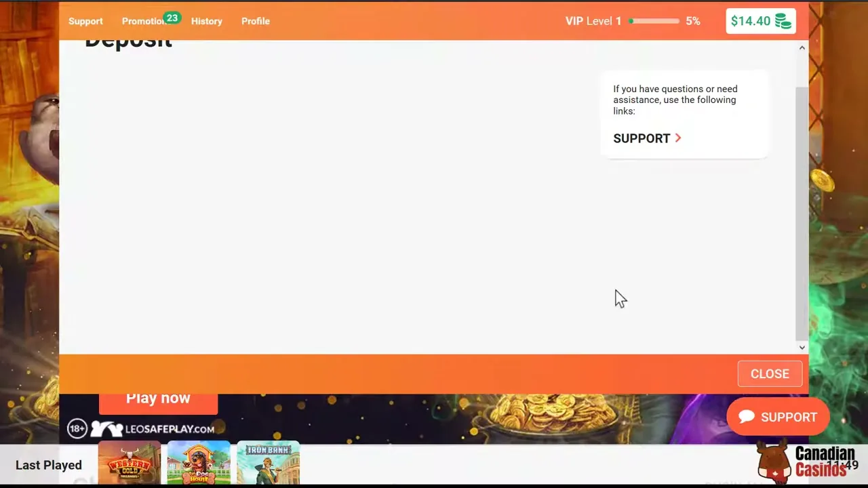
Task: Open the floating SUPPORT chat button
Action: [778, 417]
